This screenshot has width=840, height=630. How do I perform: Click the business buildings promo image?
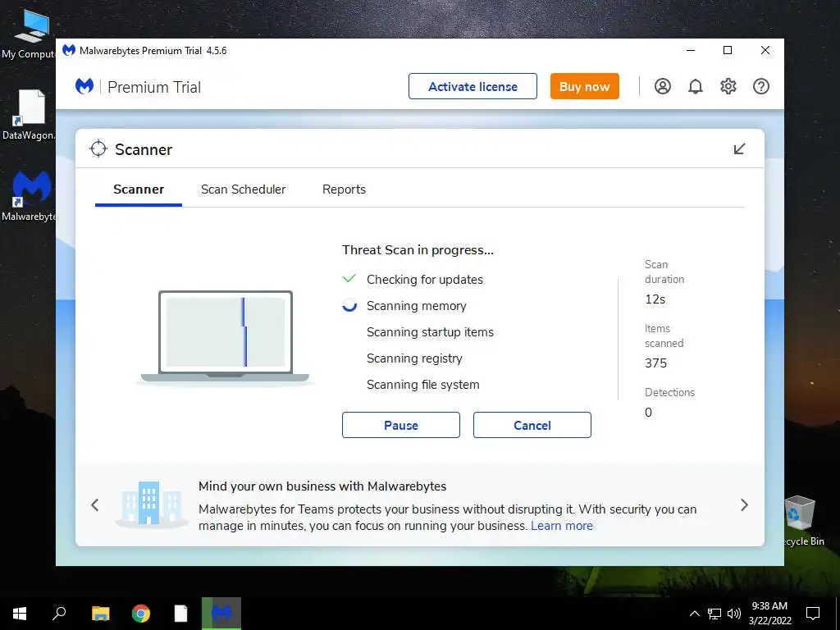click(151, 504)
